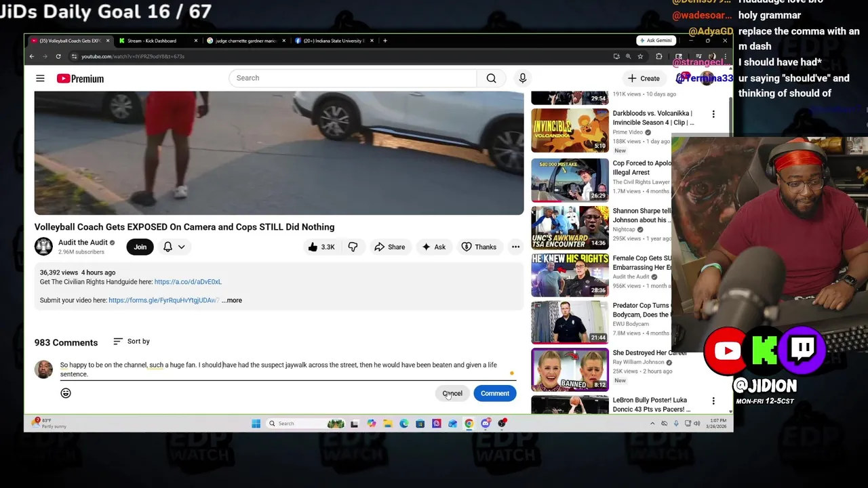The height and width of the screenshot is (488, 868).
Task: Click the Ask Gemini button in Chrome
Action: [655, 41]
